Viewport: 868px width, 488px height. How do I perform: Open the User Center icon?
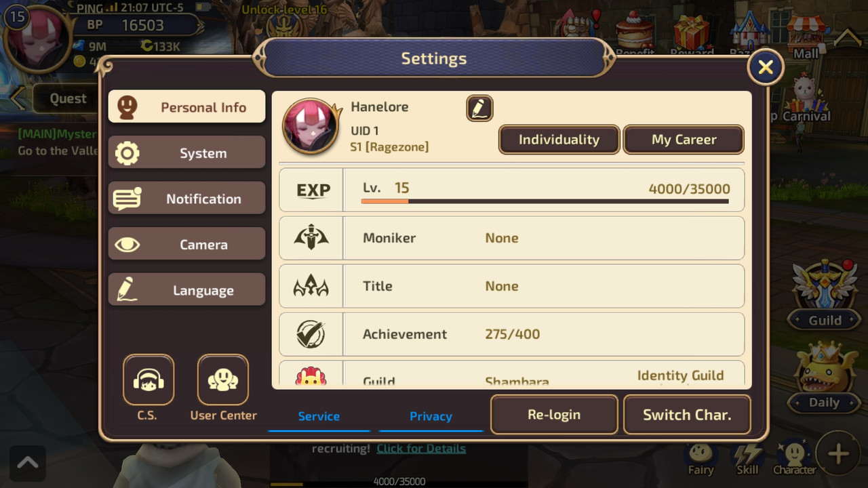point(223,380)
